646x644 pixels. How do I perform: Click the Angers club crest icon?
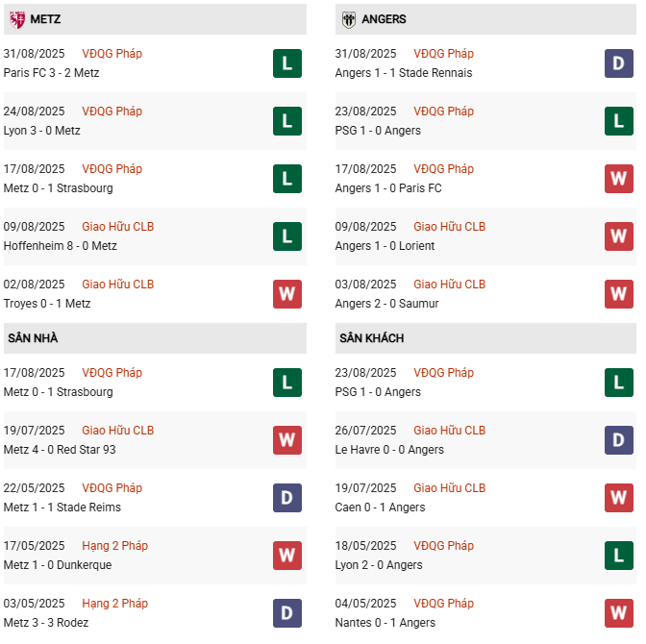coord(347,19)
